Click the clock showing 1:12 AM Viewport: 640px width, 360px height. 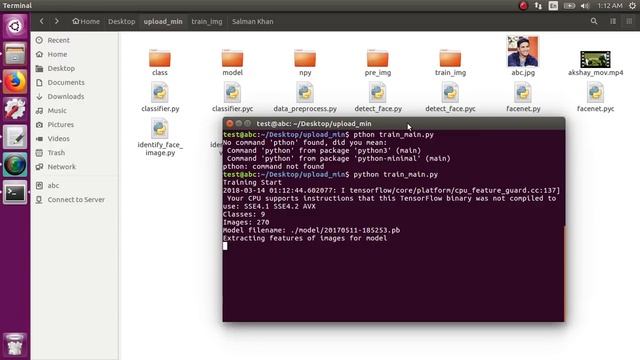(x=610, y=6)
